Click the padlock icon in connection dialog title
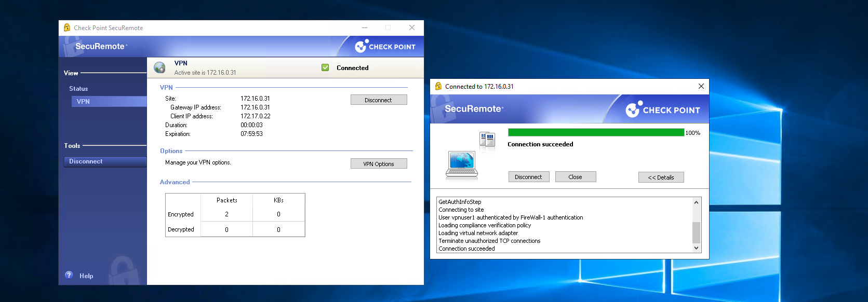Screen dimensions: 868x302 point(438,86)
